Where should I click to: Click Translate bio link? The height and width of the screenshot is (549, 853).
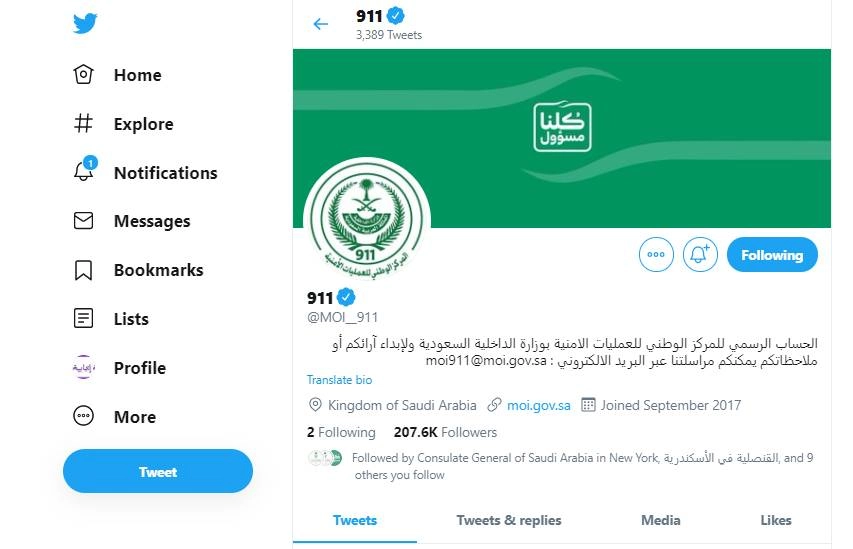click(339, 380)
